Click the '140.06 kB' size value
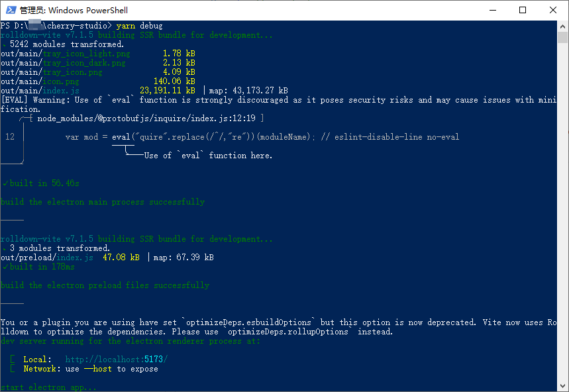 pos(174,81)
